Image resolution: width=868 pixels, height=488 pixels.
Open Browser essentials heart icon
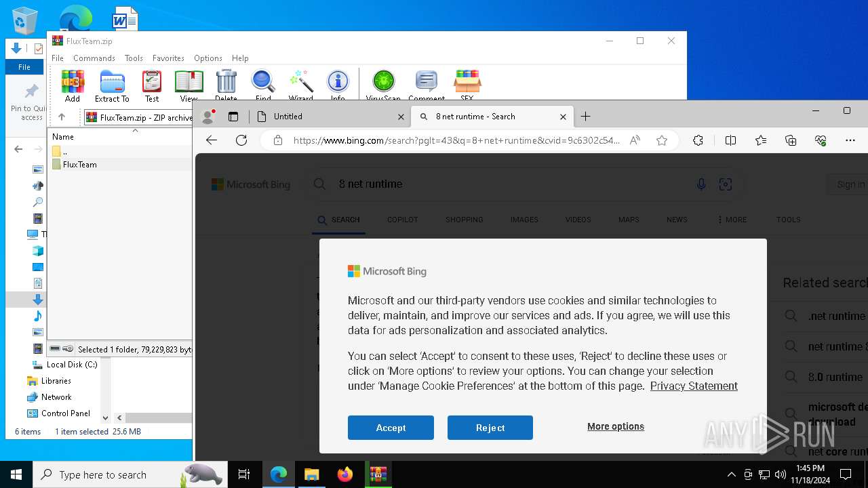[821, 140]
